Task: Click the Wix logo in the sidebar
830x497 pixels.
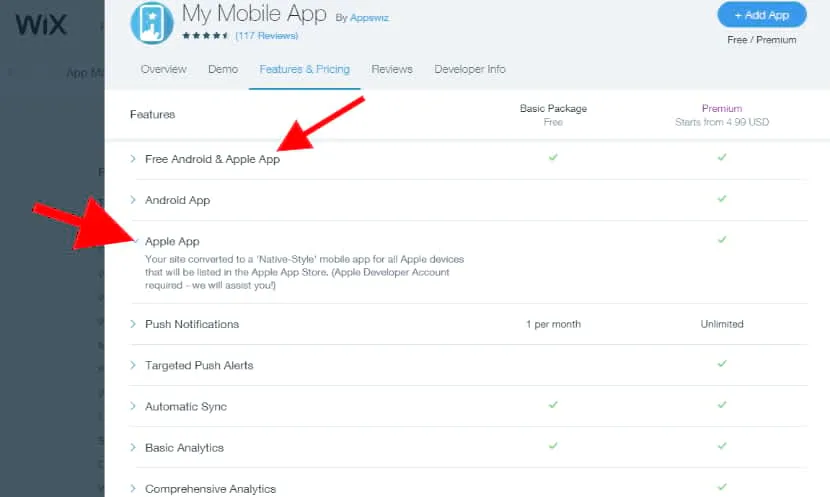Action: [x=41, y=25]
